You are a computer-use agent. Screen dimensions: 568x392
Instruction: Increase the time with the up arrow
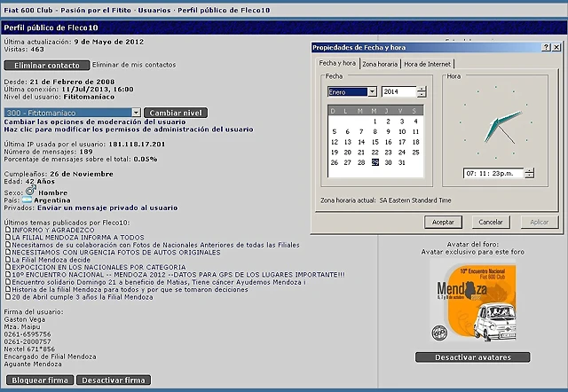(x=529, y=170)
